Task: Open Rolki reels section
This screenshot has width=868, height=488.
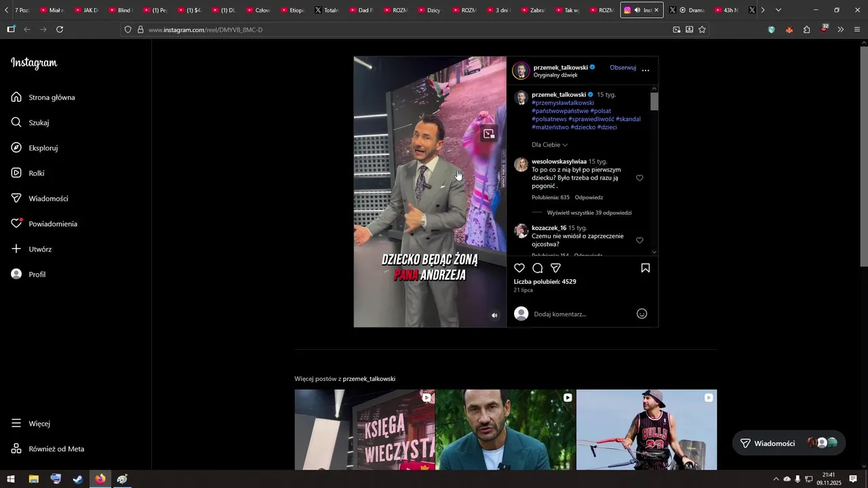Action: [28, 174]
